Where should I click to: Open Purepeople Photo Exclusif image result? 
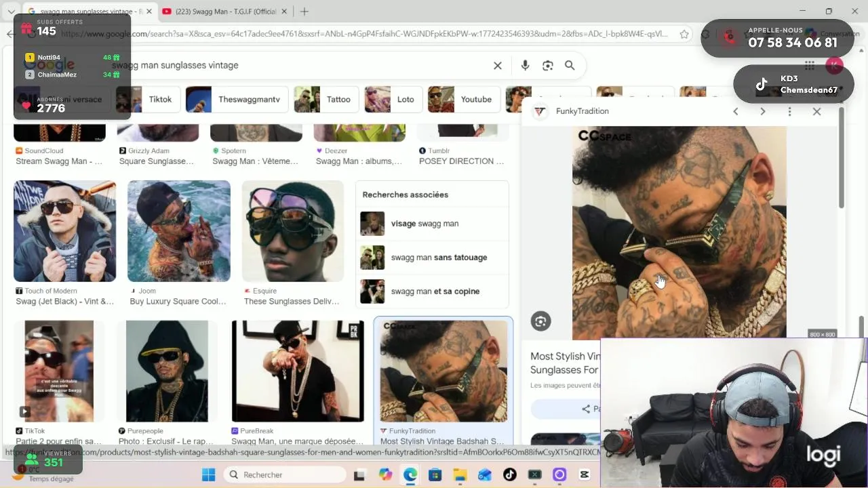pyautogui.click(x=167, y=371)
